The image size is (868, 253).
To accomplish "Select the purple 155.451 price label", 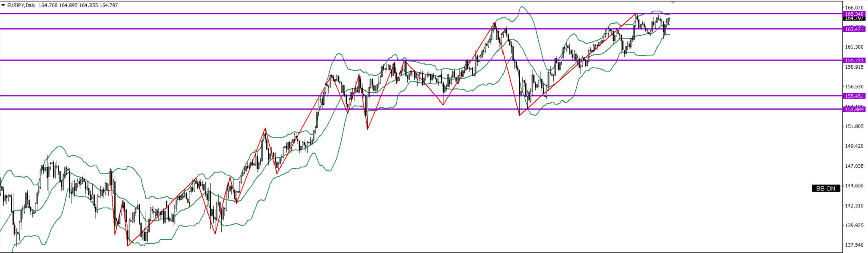I will tap(854, 96).
